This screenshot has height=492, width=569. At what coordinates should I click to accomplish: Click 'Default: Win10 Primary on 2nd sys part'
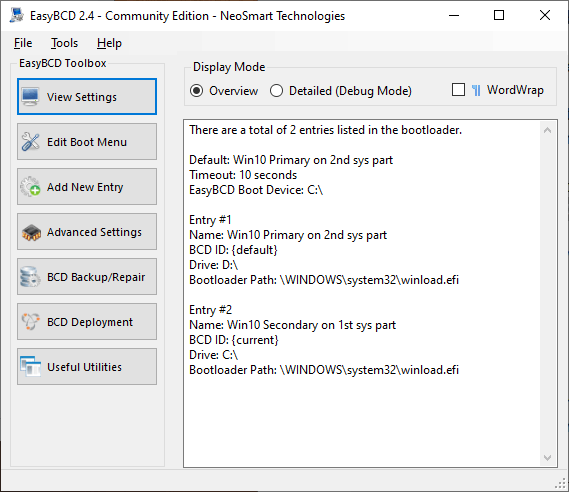tap(291, 160)
